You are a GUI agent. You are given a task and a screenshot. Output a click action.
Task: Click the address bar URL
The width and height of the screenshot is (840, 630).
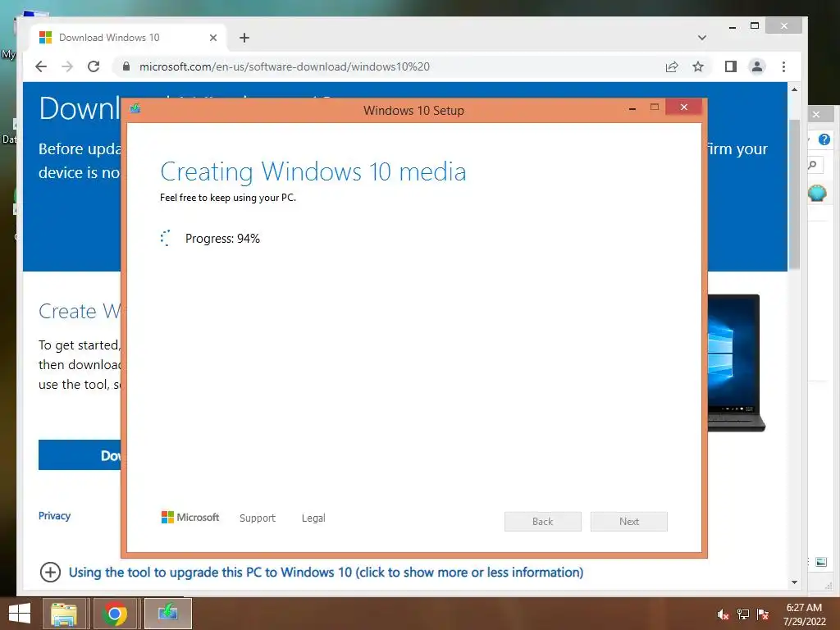(x=285, y=66)
